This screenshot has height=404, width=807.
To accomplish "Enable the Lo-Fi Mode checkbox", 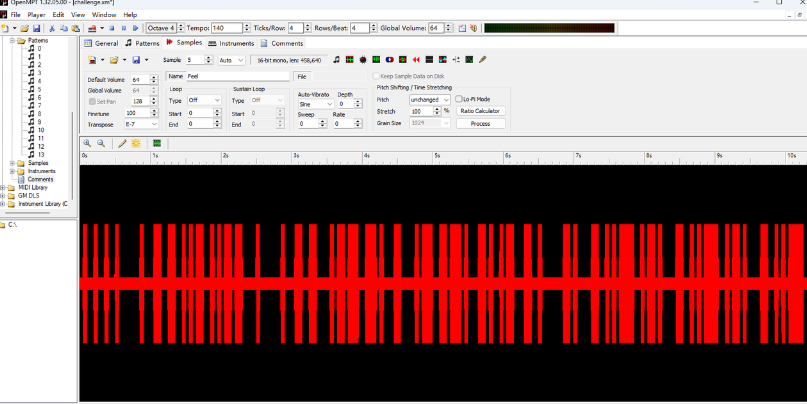I will [458, 100].
